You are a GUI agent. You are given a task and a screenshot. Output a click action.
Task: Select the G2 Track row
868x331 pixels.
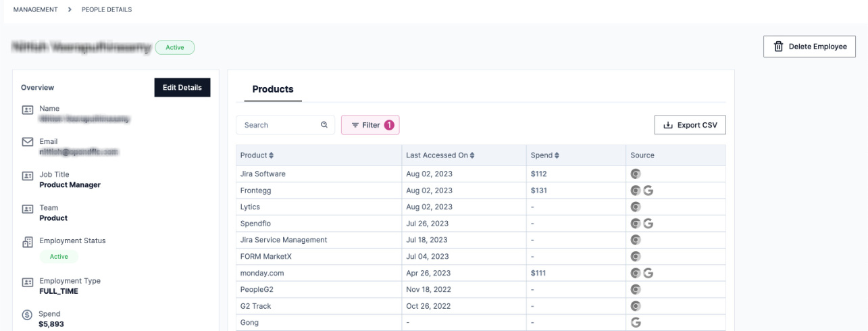click(x=481, y=306)
